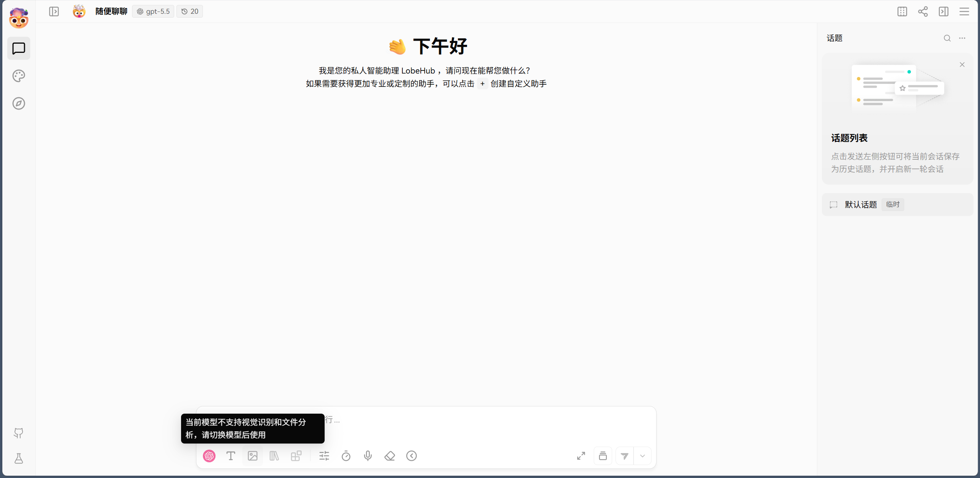Click the 随便聊聊 assistant avatar
980x478 pixels.
79,11
